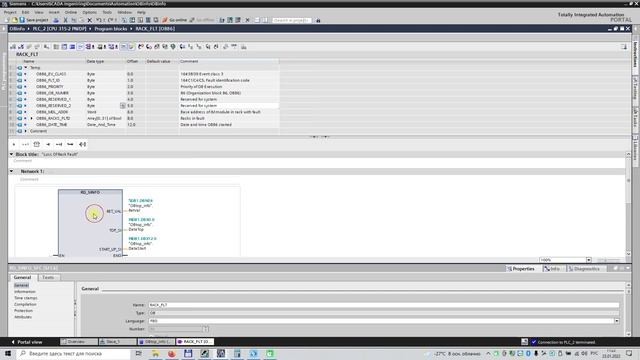Click PLC_2 [CPU 315-2 PN/DP] in breadcrumb
Screen dimensions: 640x360
coord(60,29)
